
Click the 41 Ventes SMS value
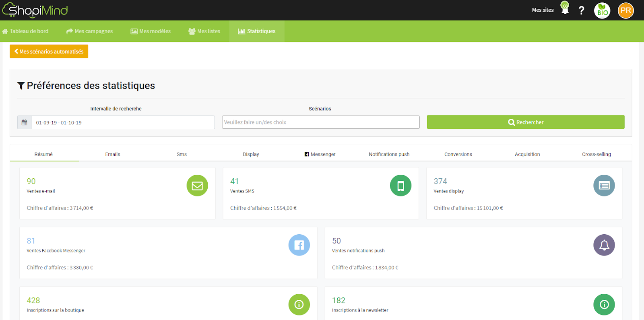coord(234,181)
